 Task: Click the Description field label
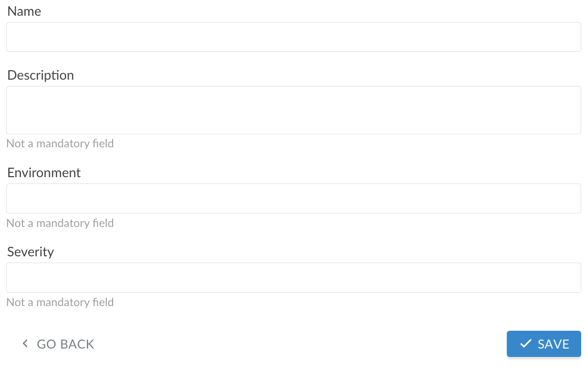click(40, 75)
